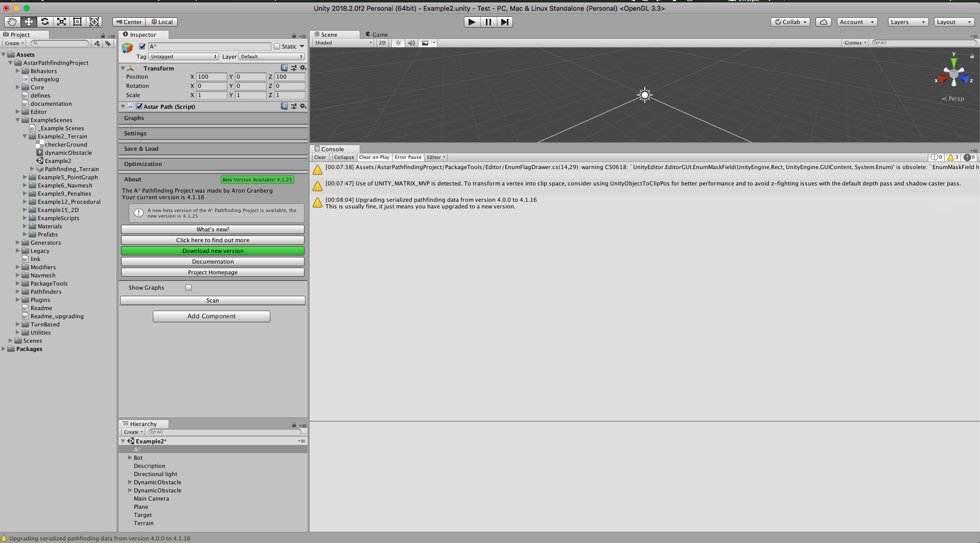
Task: Toggle 2D scene view mode
Action: 382,43
